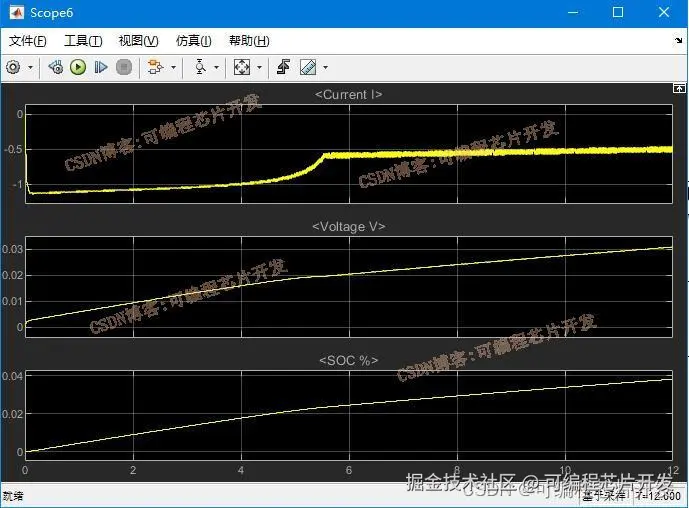
Task: Click the Cursor Measurements ruler icon
Action: pos(308,68)
